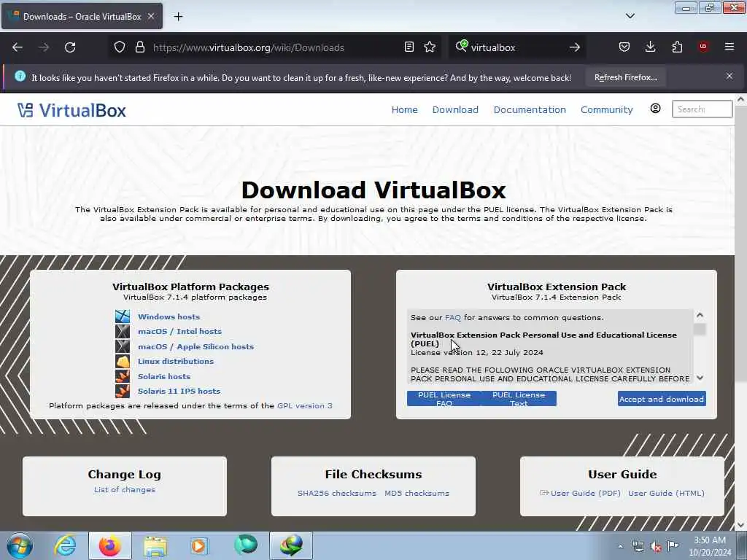Open the Community navigation item

606,109
